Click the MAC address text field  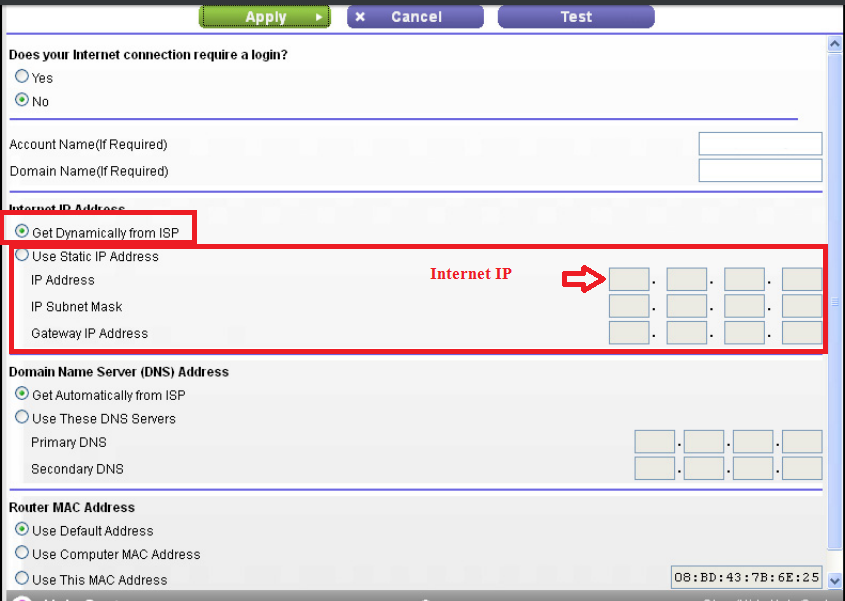point(747,578)
